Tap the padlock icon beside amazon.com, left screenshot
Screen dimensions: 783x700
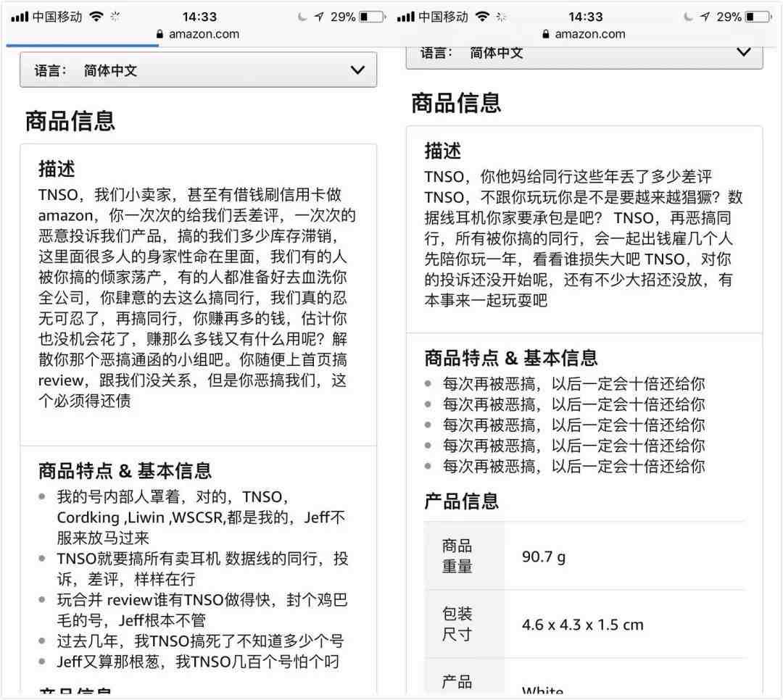click(159, 34)
